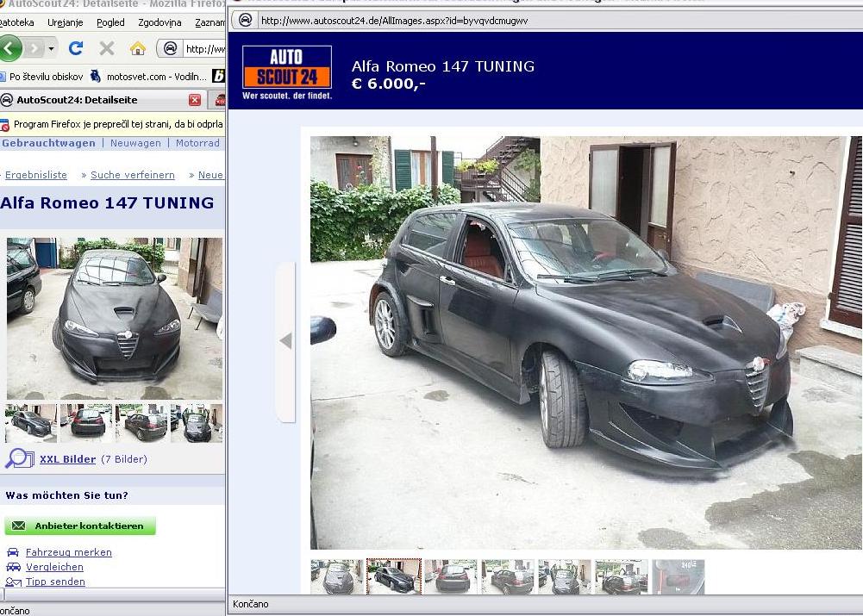Select the highlighted second gallery thumbnail
The image size is (863, 616).
pos(394,576)
